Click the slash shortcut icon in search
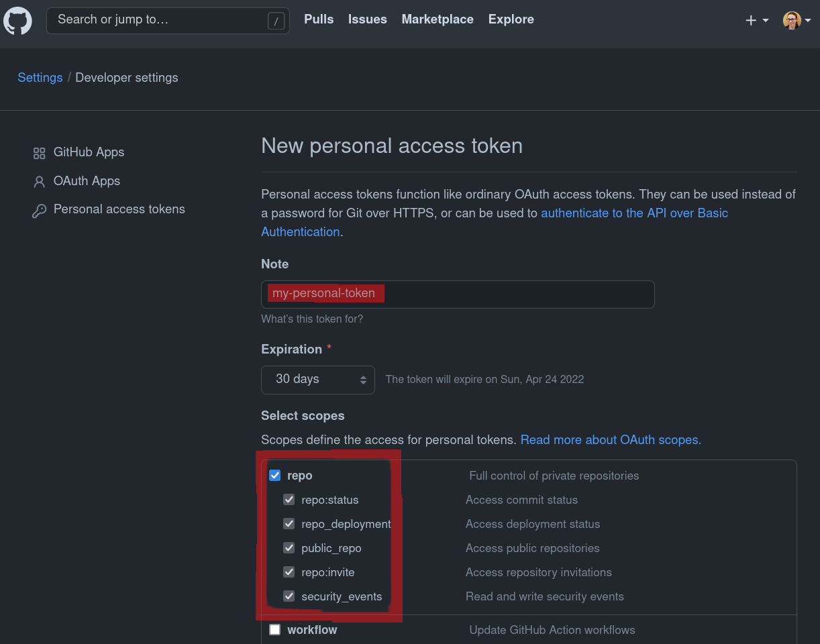 click(275, 21)
